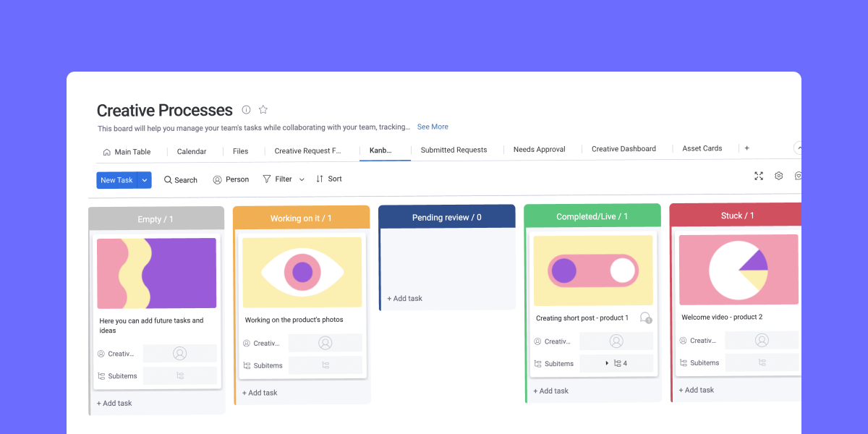Star the Creative Processes board as favorite
This screenshot has height=434, width=868.
coord(263,110)
